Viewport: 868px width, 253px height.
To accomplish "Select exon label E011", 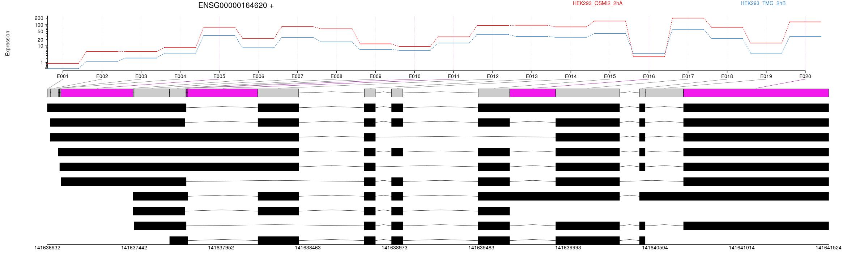I will (454, 76).
